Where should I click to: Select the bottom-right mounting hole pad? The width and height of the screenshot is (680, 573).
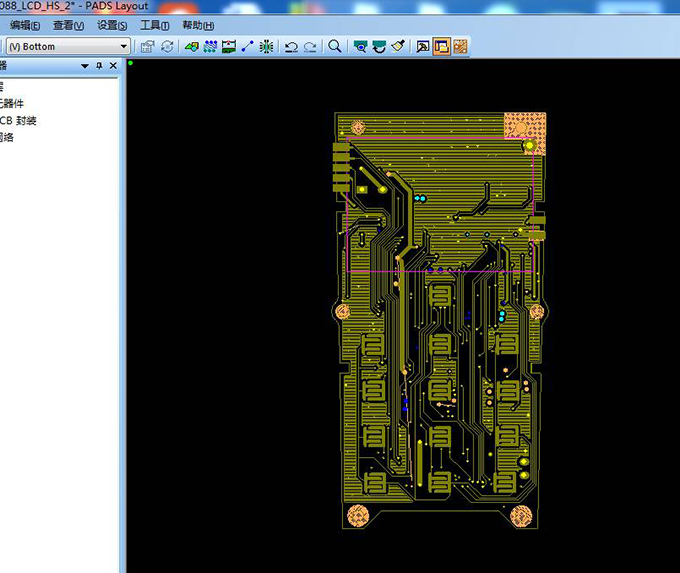coord(521,517)
